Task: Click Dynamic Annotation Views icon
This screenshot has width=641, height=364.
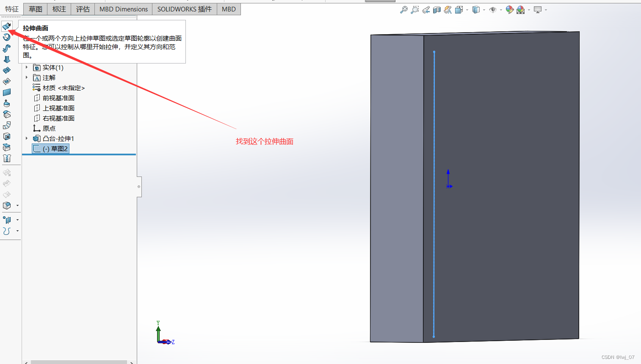Action: (x=448, y=10)
